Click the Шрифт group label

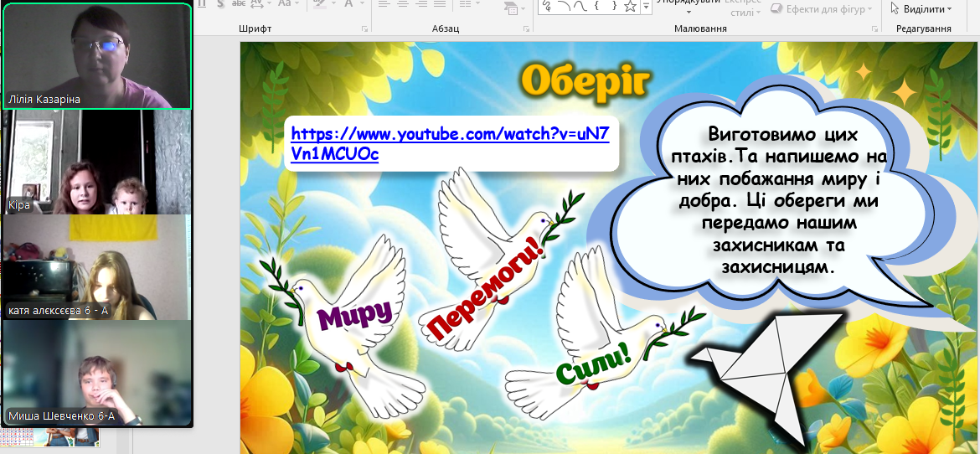tap(255, 28)
